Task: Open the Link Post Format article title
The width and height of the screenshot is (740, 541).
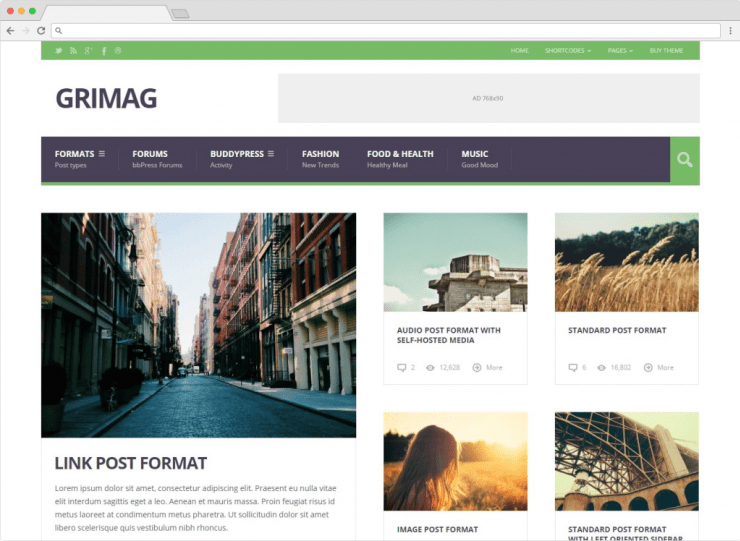Action: pyautogui.click(x=130, y=463)
